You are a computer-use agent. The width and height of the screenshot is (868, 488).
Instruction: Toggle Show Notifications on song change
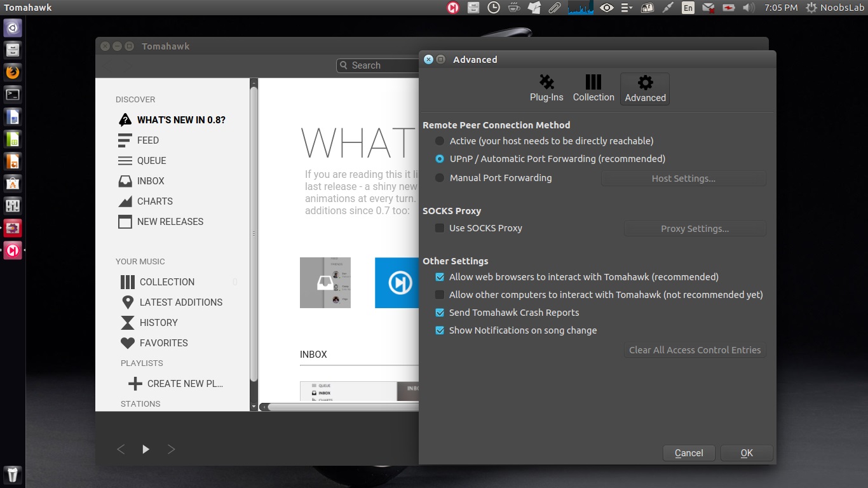coord(439,330)
